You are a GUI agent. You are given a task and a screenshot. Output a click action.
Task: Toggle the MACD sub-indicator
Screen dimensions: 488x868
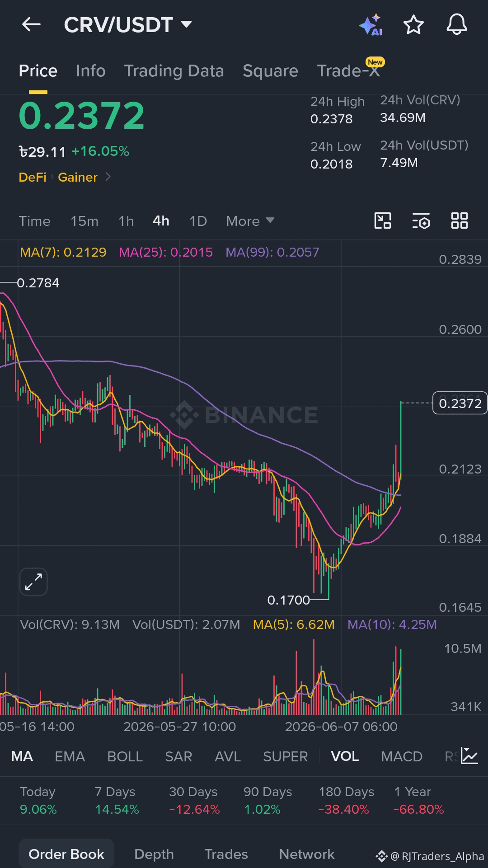(x=402, y=756)
